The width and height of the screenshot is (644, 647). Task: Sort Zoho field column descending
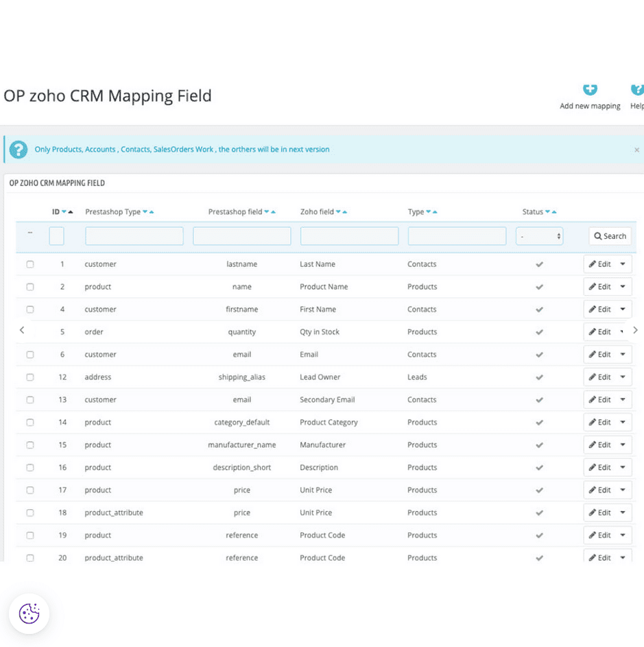coord(338,212)
